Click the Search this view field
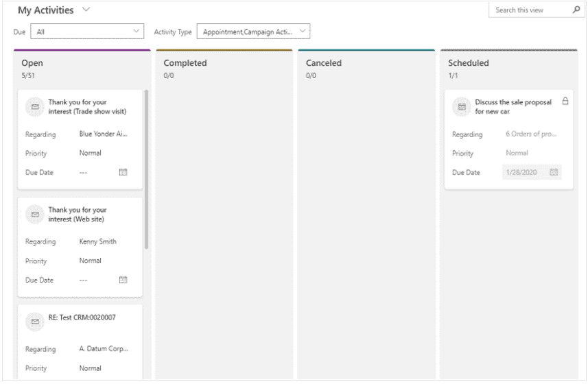 tap(530, 10)
